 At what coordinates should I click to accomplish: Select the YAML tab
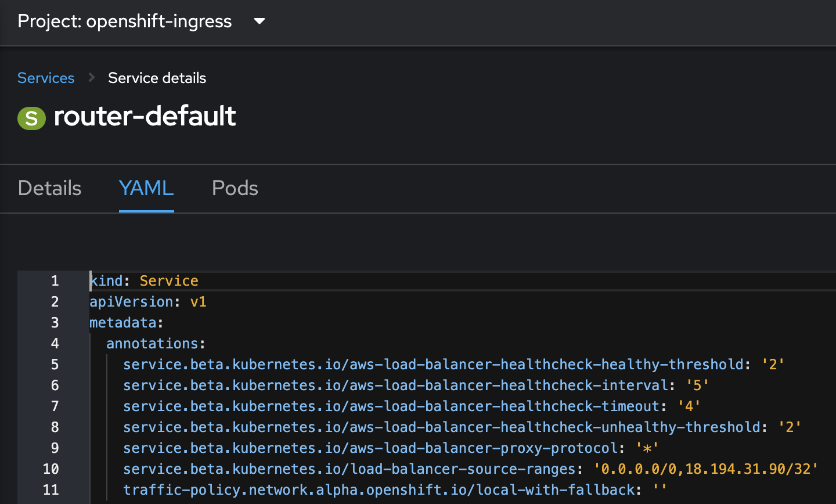click(146, 188)
